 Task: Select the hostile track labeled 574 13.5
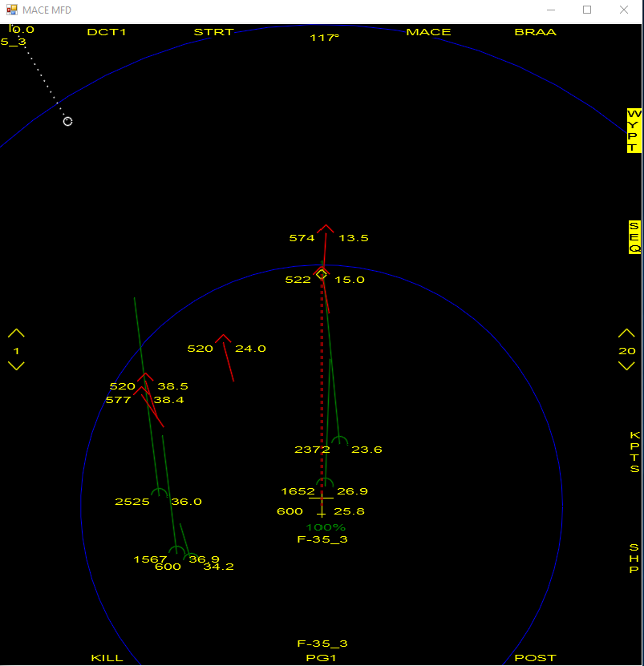tap(326, 229)
